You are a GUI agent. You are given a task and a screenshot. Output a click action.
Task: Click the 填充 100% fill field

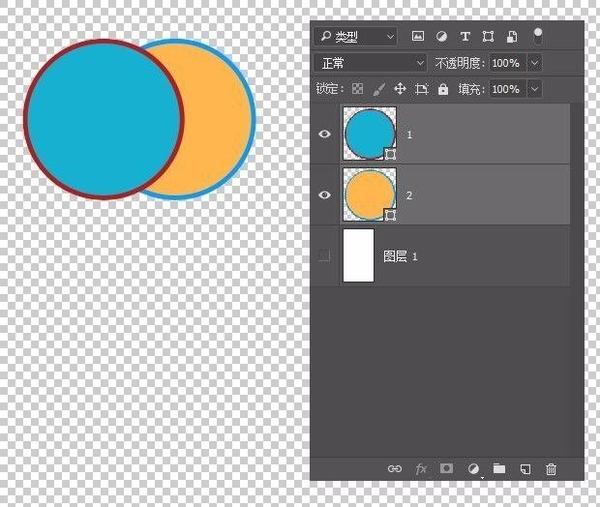[505, 89]
